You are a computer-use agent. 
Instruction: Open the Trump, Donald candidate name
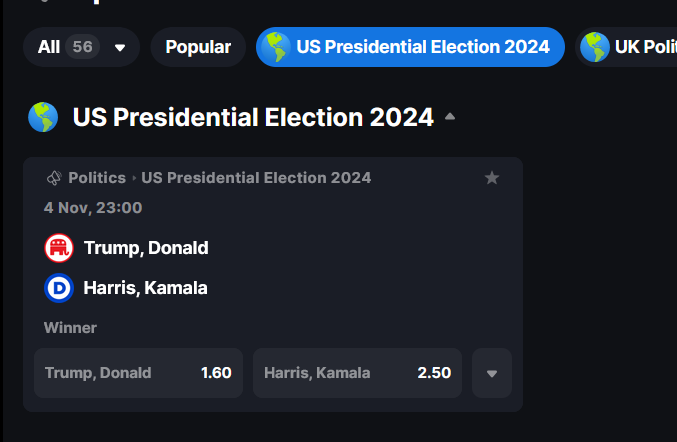146,248
